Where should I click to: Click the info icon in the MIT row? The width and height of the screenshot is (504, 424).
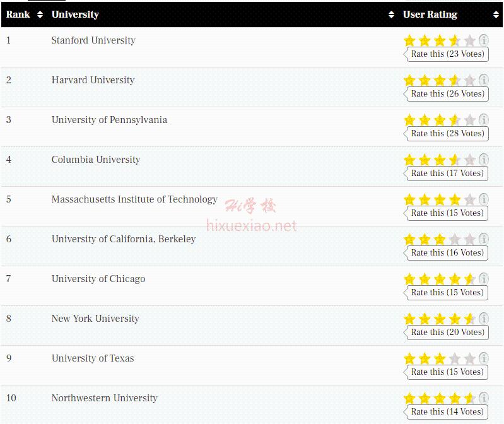(x=483, y=199)
